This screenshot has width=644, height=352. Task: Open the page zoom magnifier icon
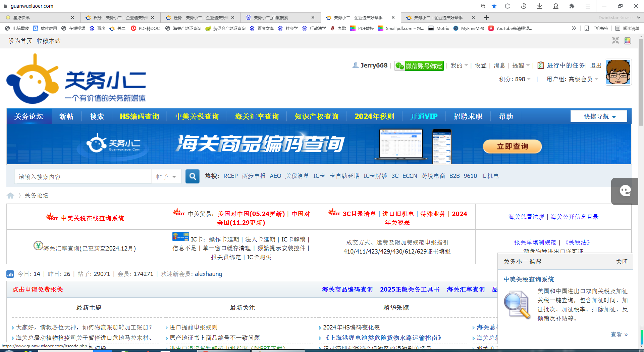pyautogui.click(x=483, y=6)
